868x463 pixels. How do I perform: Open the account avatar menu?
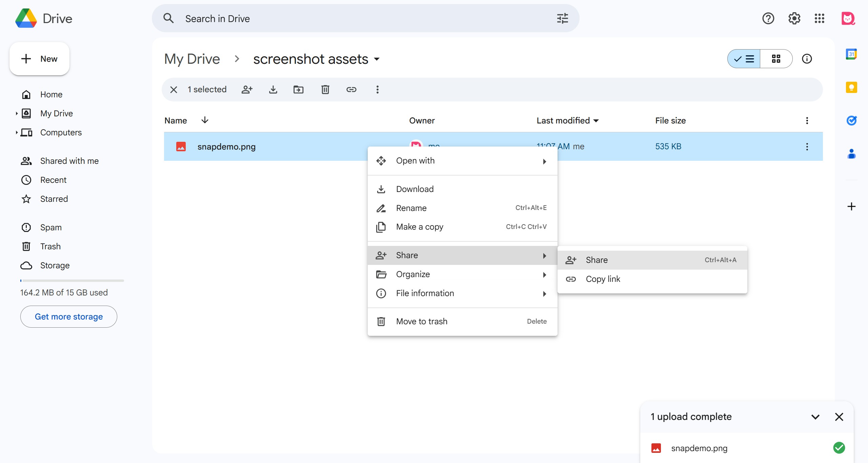point(848,18)
